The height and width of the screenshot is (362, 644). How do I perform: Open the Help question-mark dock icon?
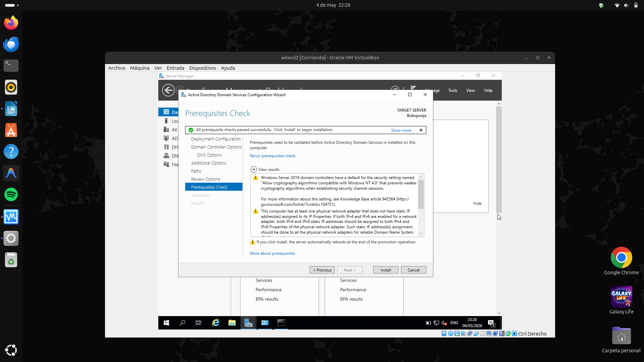click(x=11, y=152)
